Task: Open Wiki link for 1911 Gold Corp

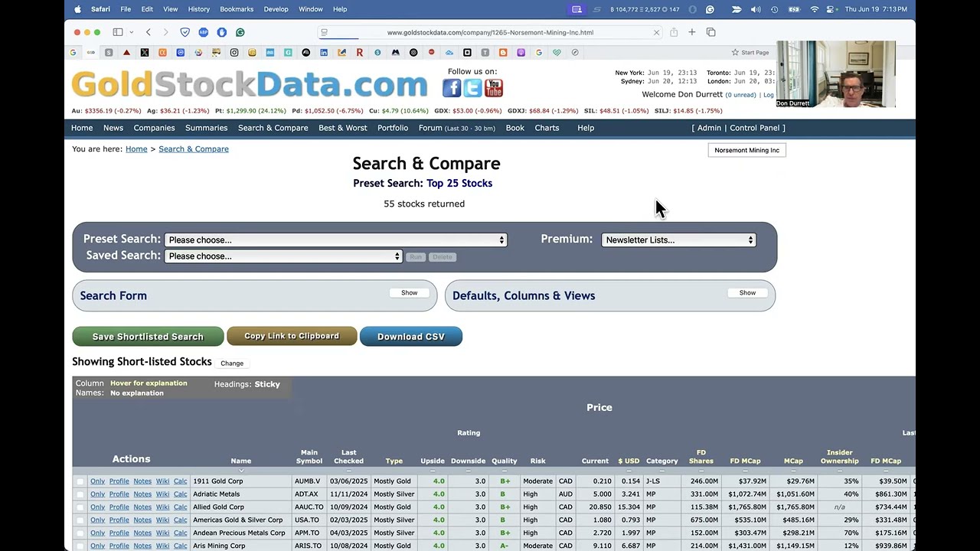Action: tap(162, 481)
